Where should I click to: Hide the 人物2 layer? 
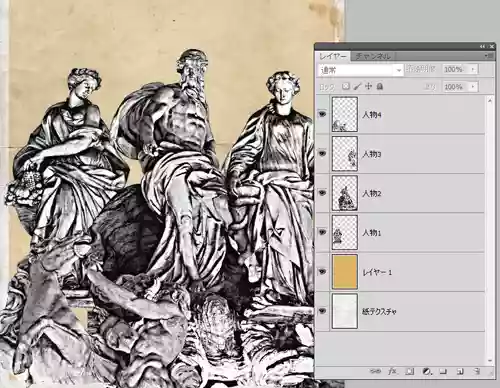322,193
